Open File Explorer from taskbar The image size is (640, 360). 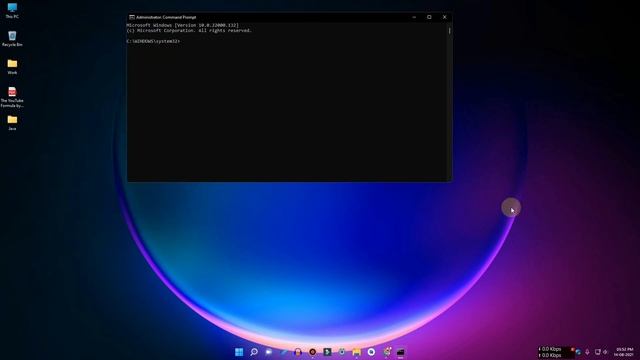pyautogui.click(x=356, y=352)
